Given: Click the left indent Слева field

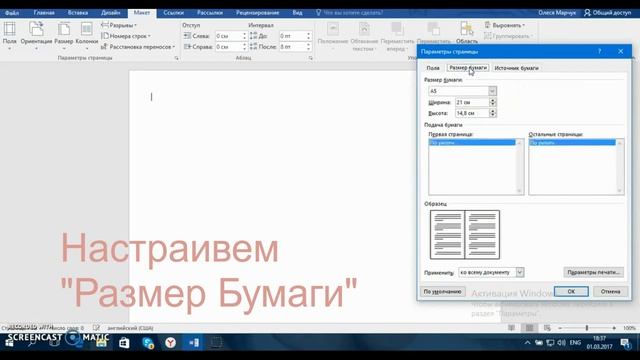Looking at the screenshot, I should [x=231, y=36].
